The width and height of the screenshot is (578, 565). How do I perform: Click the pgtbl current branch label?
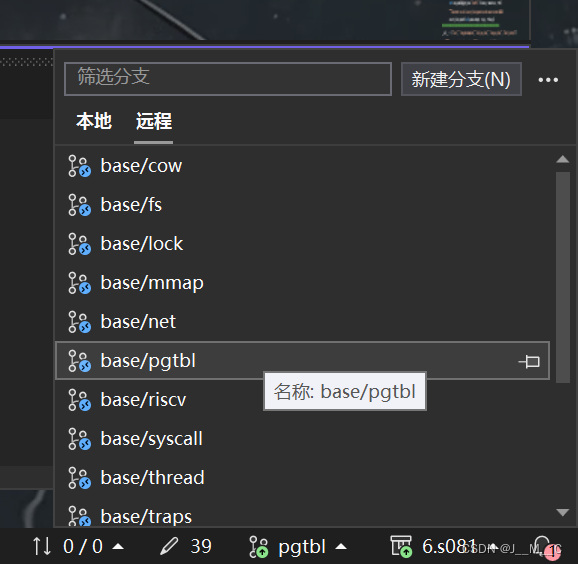302,547
